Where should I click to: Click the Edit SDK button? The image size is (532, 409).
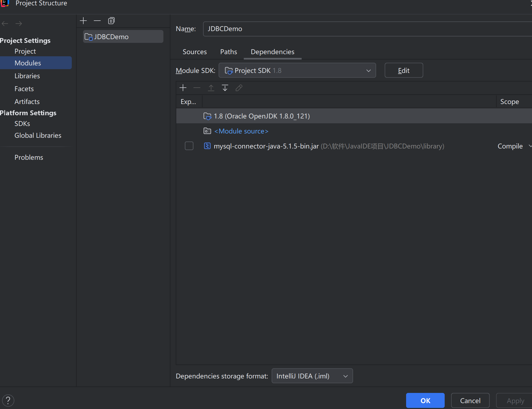click(x=403, y=70)
